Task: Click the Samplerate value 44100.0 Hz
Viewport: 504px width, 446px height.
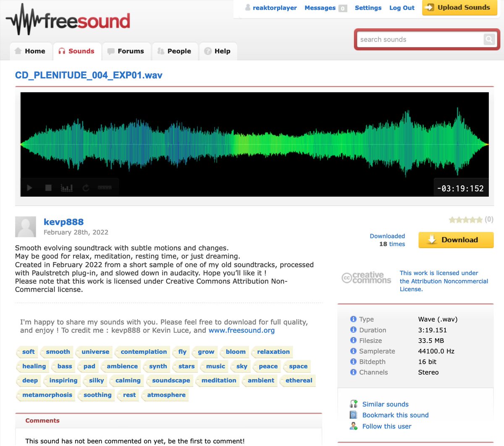Action: point(436,351)
